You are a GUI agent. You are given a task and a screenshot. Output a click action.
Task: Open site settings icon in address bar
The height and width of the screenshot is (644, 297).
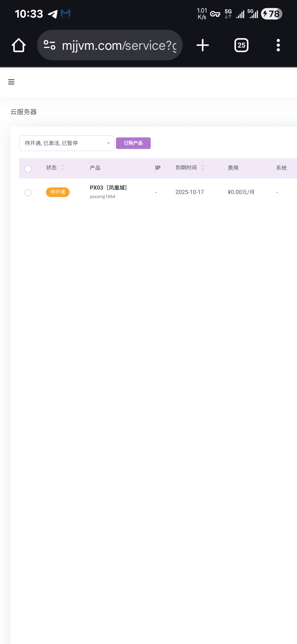tap(50, 45)
